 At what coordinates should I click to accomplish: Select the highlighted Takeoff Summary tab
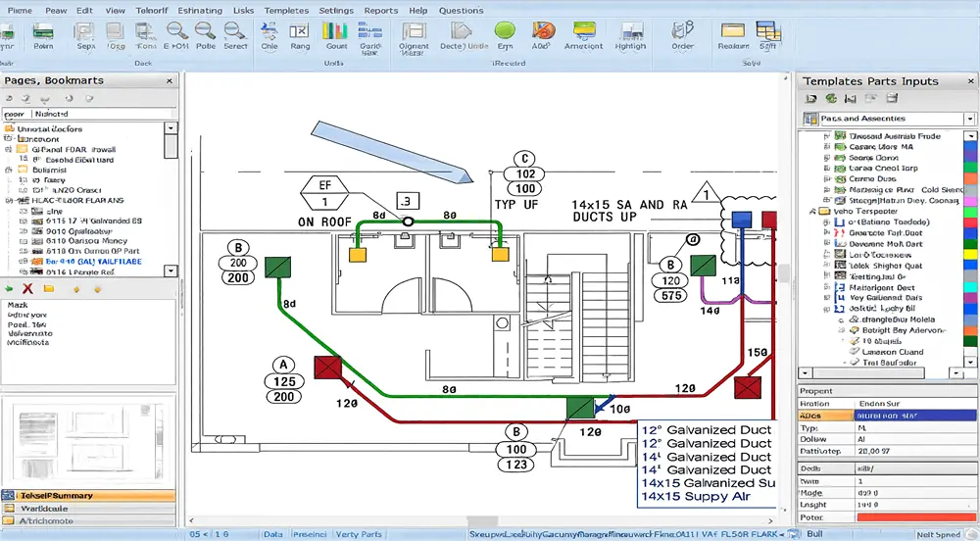[88, 495]
